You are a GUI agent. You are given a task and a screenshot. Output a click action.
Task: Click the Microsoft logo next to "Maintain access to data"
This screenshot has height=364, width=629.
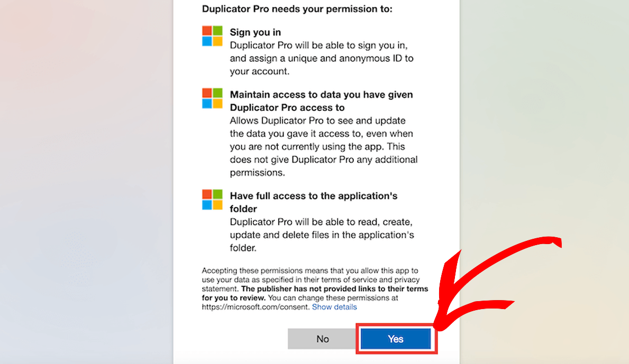point(212,98)
